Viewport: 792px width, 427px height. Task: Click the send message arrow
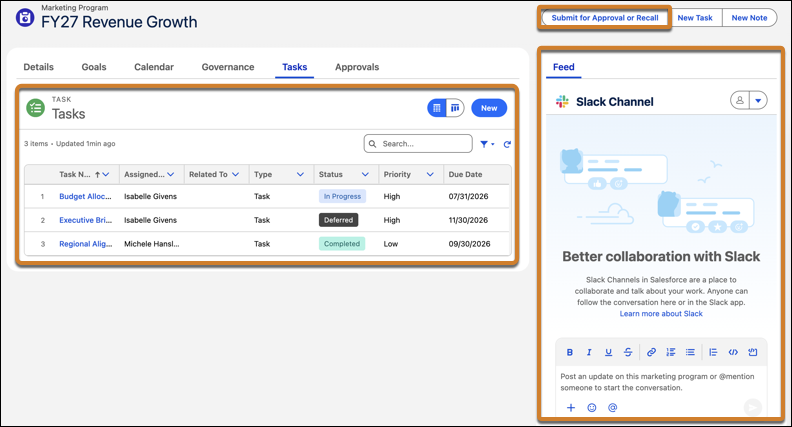[753, 407]
